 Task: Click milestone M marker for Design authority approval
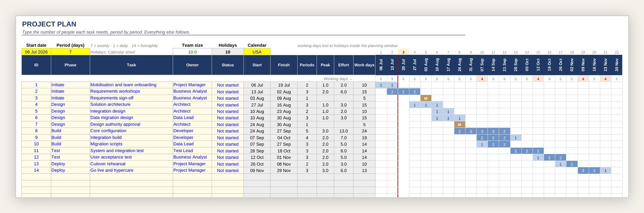[459, 125]
